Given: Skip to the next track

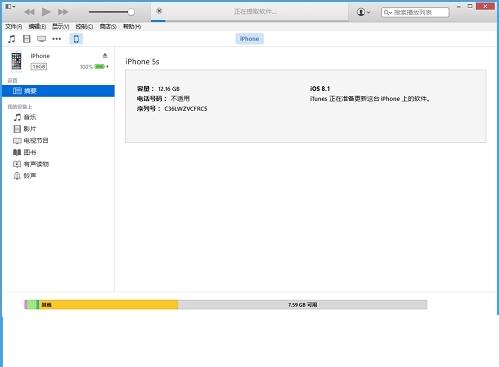Looking at the screenshot, I should pyautogui.click(x=63, y=12).
